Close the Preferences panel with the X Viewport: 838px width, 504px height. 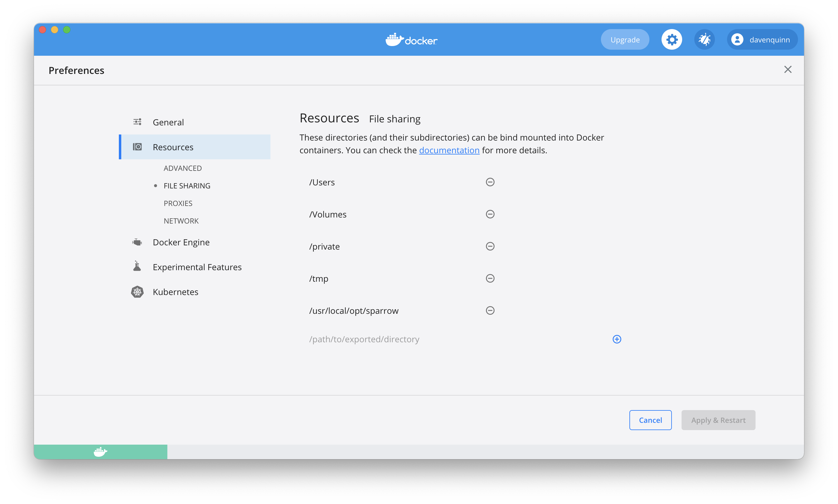tap(788, 70)
